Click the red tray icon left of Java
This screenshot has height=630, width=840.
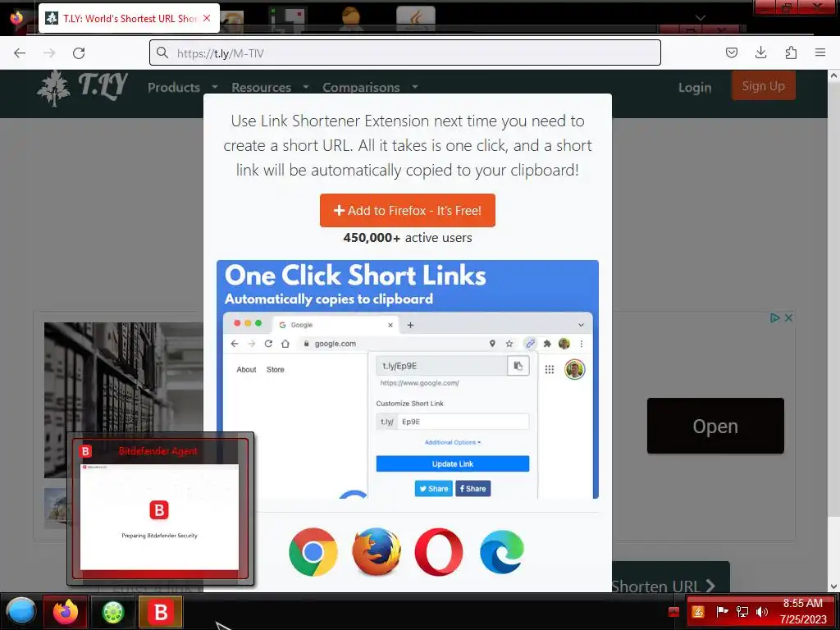point(674,612)
